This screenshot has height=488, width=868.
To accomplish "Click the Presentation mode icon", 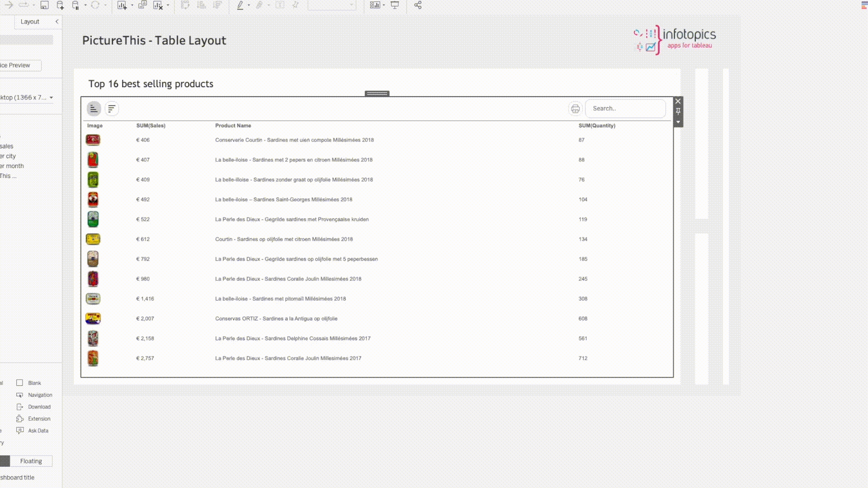I will [395, 5].
